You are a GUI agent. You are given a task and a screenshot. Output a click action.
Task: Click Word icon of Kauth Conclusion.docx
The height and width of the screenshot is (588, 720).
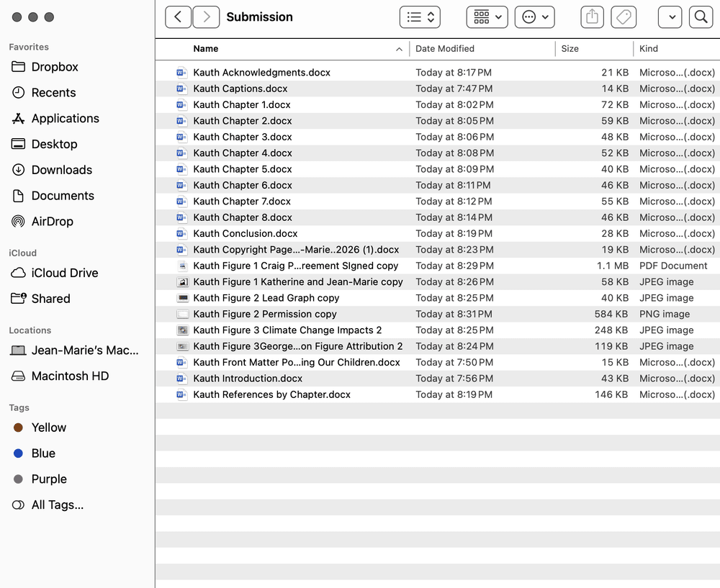pyautogui.click(x=182, y=233)
